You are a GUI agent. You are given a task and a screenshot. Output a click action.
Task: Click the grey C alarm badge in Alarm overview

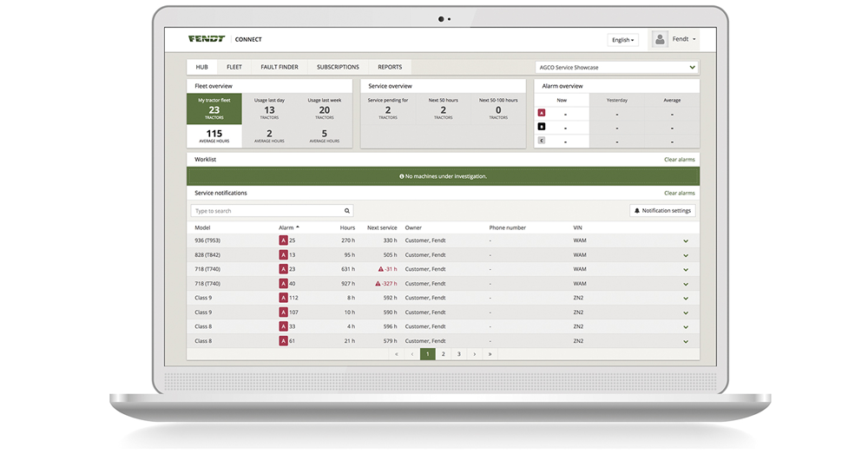(x=542, y=141)
